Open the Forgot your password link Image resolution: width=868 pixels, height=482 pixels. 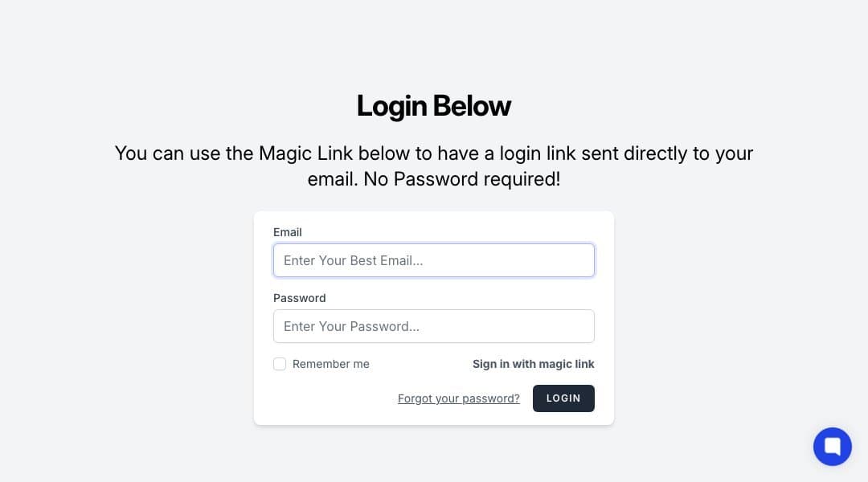coord(458,398)
